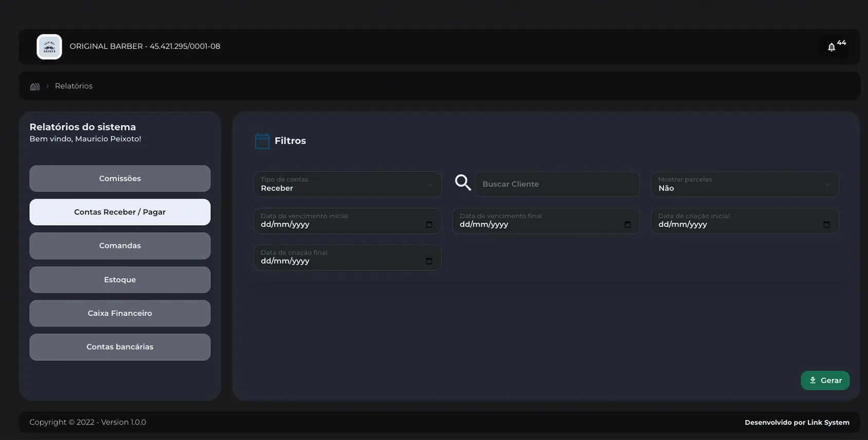Open calendar picker for Data de criação inicial
The height and width of the screenshot is (440, 868).
826,225
